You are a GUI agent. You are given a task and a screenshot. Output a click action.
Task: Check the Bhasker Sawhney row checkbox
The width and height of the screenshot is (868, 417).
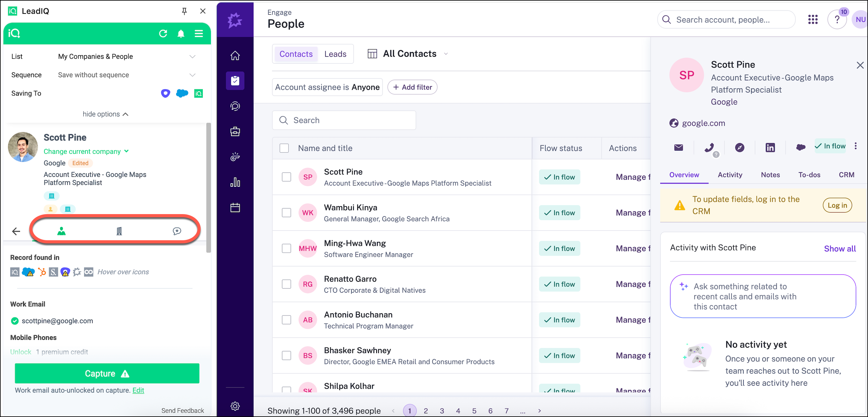(x=286, y=355)
